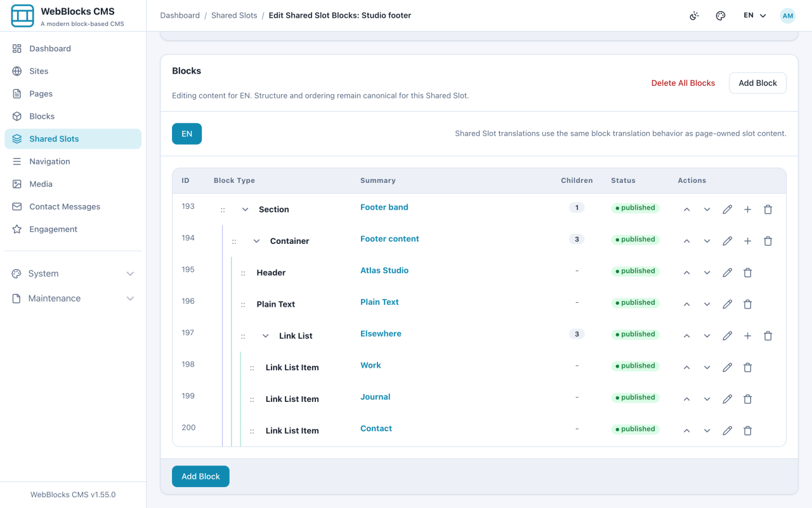Delete the Work link list item
Viewport: 812px width, 508px height.
pyautogui.click(x=747, y=368)
